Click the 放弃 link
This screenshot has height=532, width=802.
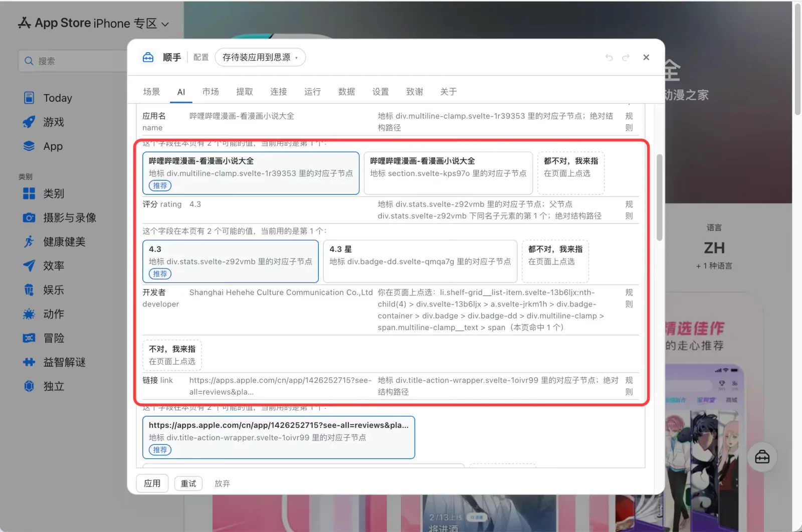(222, 483)
